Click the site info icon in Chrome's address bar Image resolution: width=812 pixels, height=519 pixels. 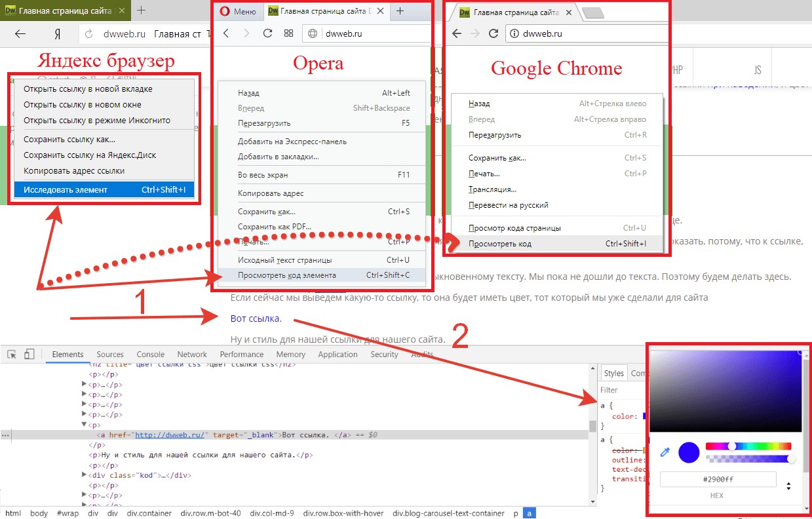click(x=514, y=34)
